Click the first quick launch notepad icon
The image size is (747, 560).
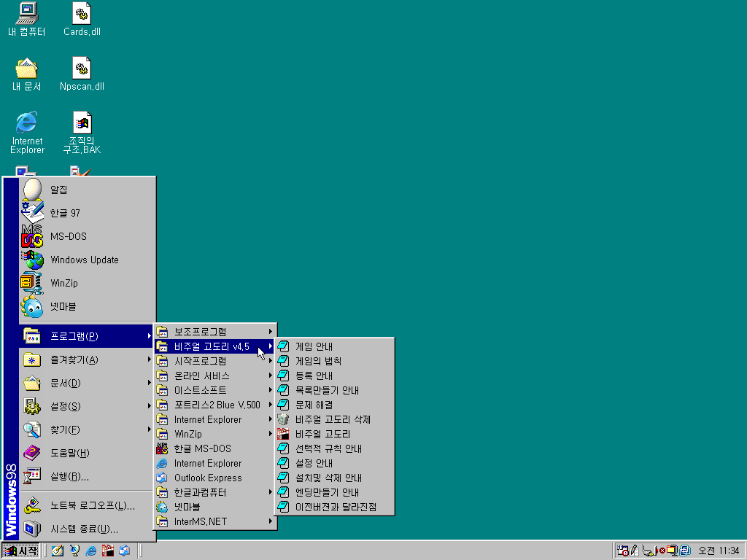tap(58, 551)
